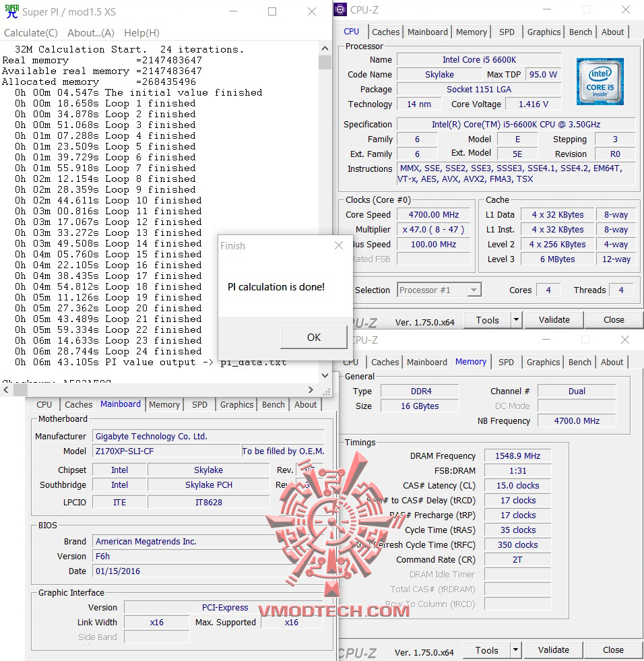The width and height of the screenshot is (644, 661).
Task: Select CPU tab in top CPU-Z window
Action: click(x=352, y=32)
